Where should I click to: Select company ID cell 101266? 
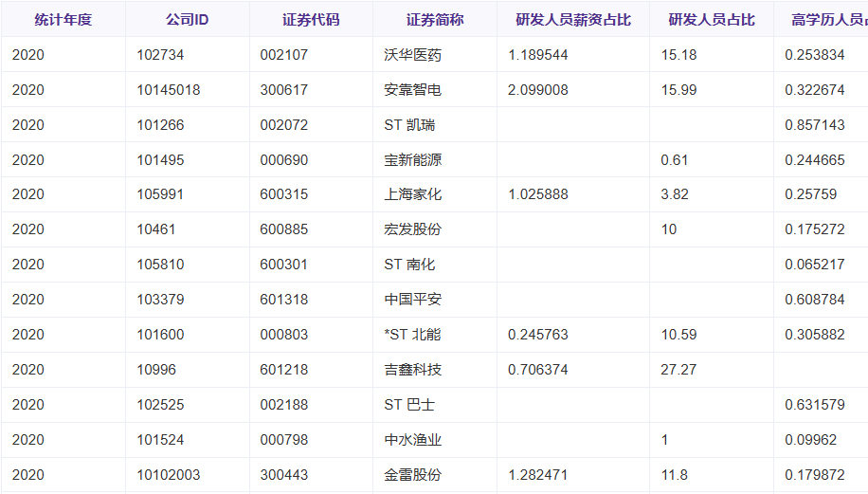187,124
